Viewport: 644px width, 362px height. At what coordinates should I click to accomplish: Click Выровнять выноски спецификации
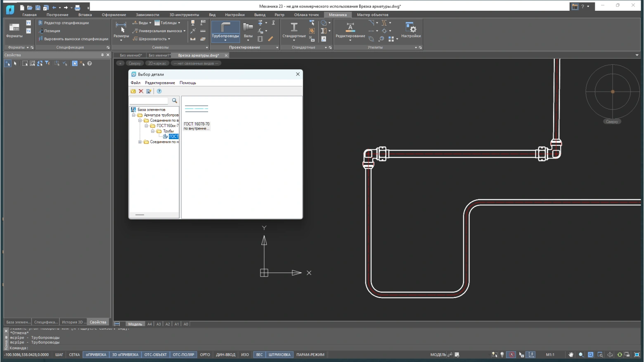point(76,39)
